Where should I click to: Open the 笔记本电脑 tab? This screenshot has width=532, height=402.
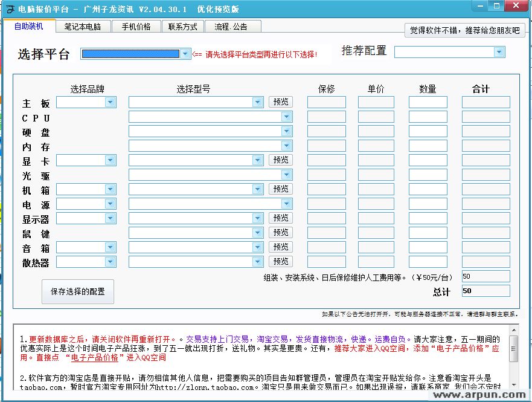(x=83, y=27)
